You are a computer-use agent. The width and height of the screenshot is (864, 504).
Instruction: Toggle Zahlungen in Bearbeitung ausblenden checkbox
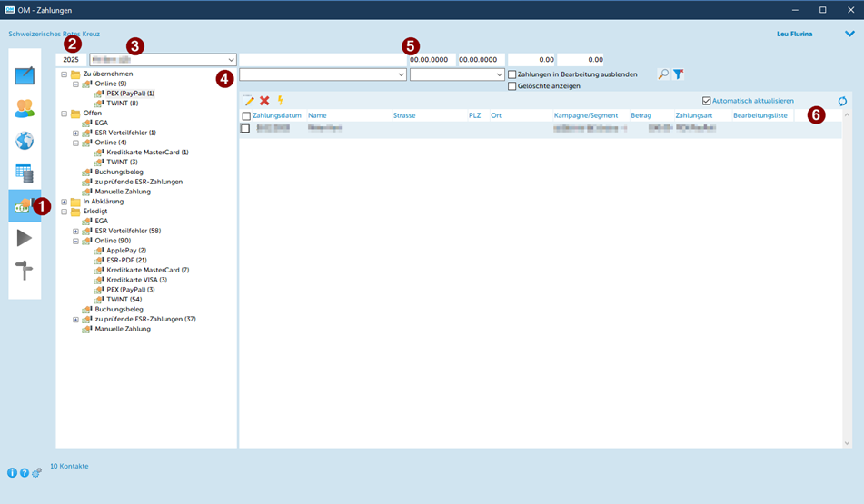click(511, 74)
